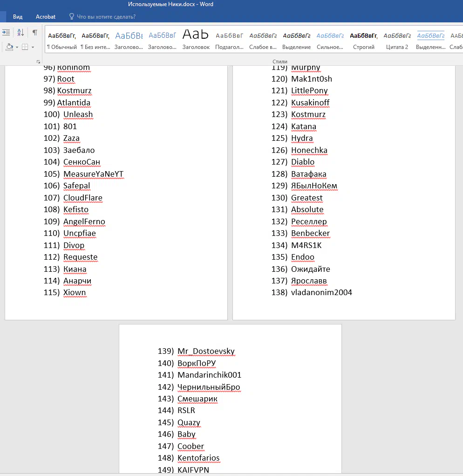Apply the Обычный style
The width and height of the screenshot is (463, 476).
pos(62,40)
